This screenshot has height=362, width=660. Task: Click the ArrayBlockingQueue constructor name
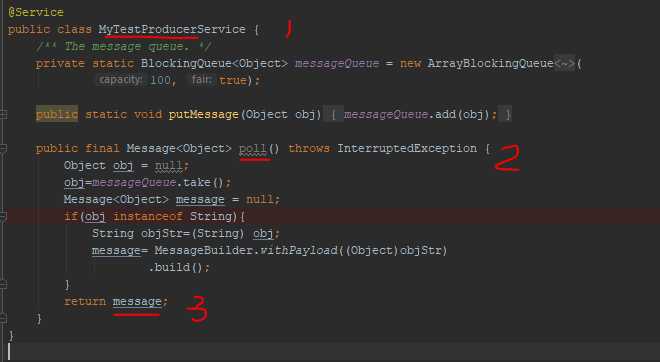point(491,64)
